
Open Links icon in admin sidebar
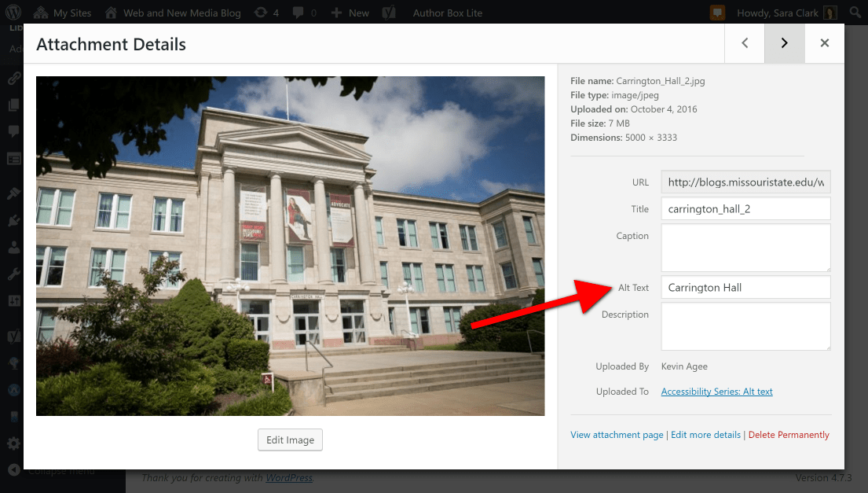(14, 78)
